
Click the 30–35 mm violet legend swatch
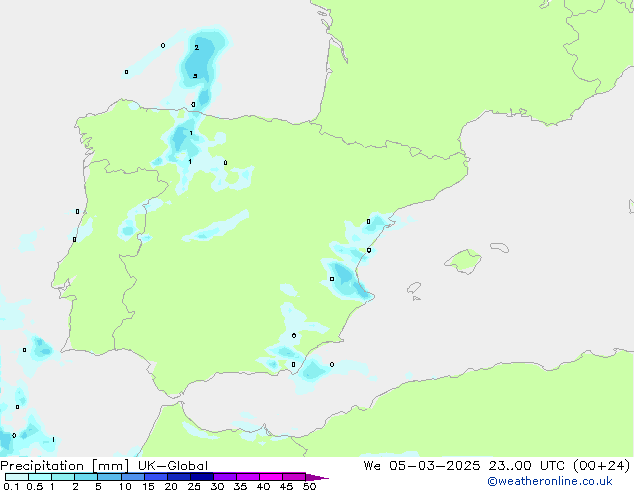click(x=224, y=477)
